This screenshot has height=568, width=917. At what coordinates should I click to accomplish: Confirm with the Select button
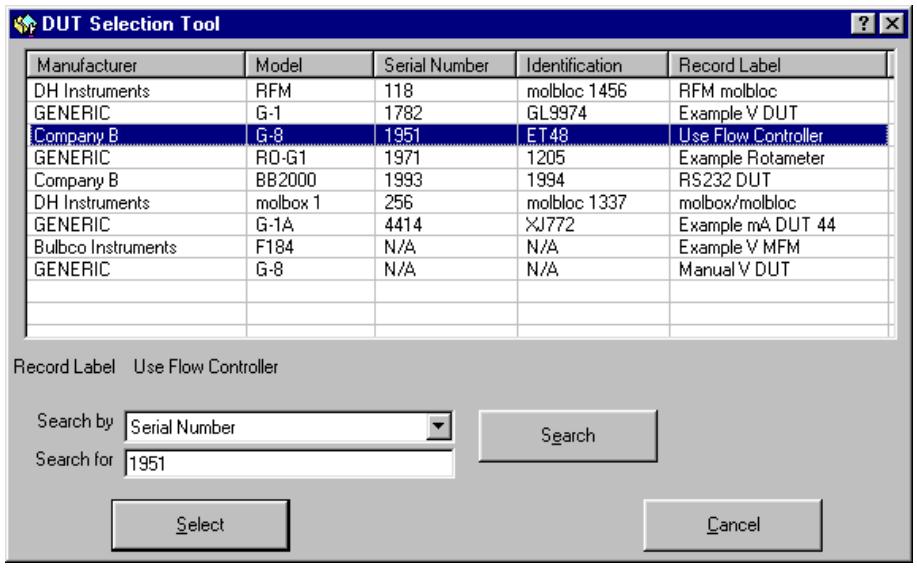[201, 525]
